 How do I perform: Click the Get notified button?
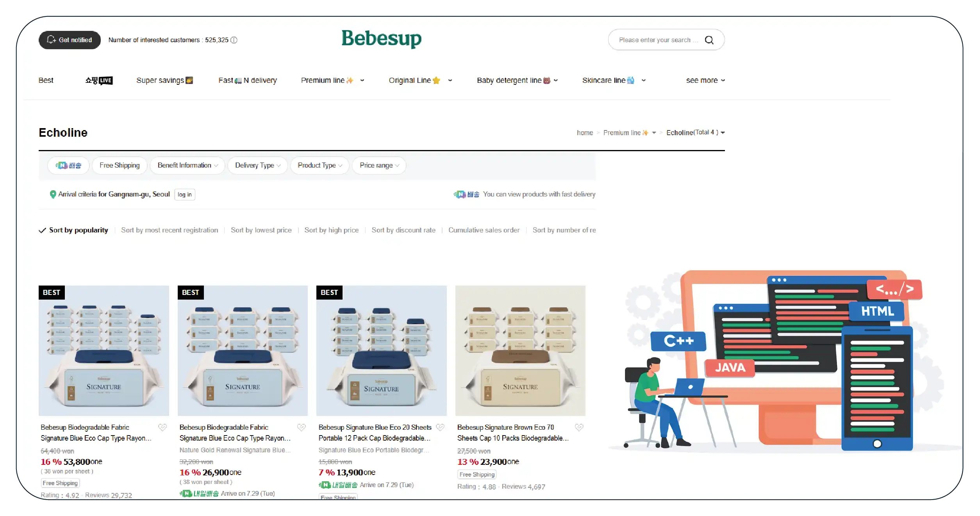70,40
